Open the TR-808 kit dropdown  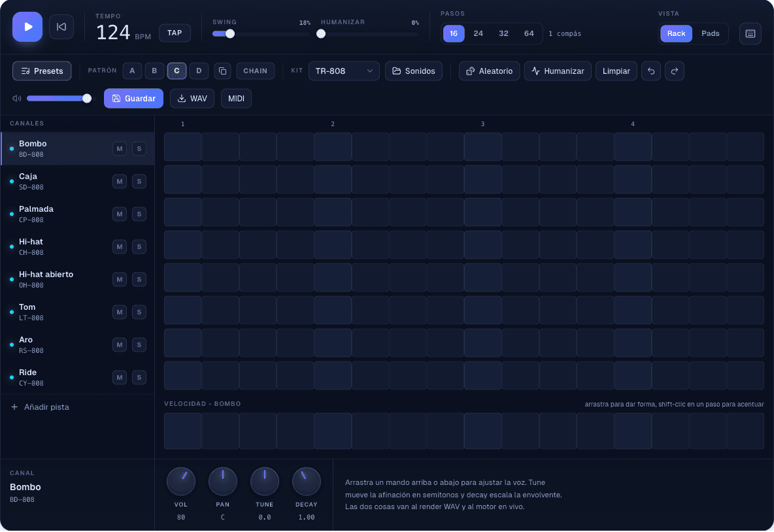(344, 71)
